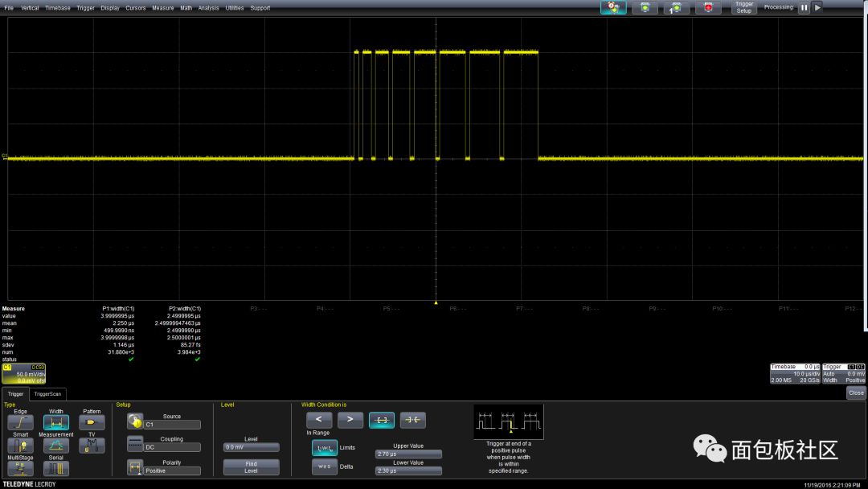Enable the Limits range mode
Image resolution: width=868 pixels, height=489 pixels.
(324, 447)
